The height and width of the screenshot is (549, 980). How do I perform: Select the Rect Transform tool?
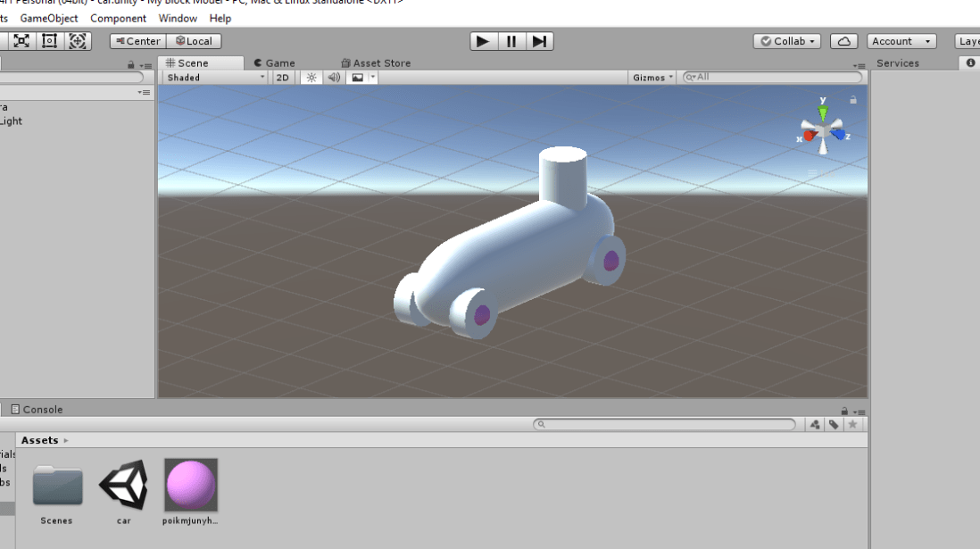49,41
